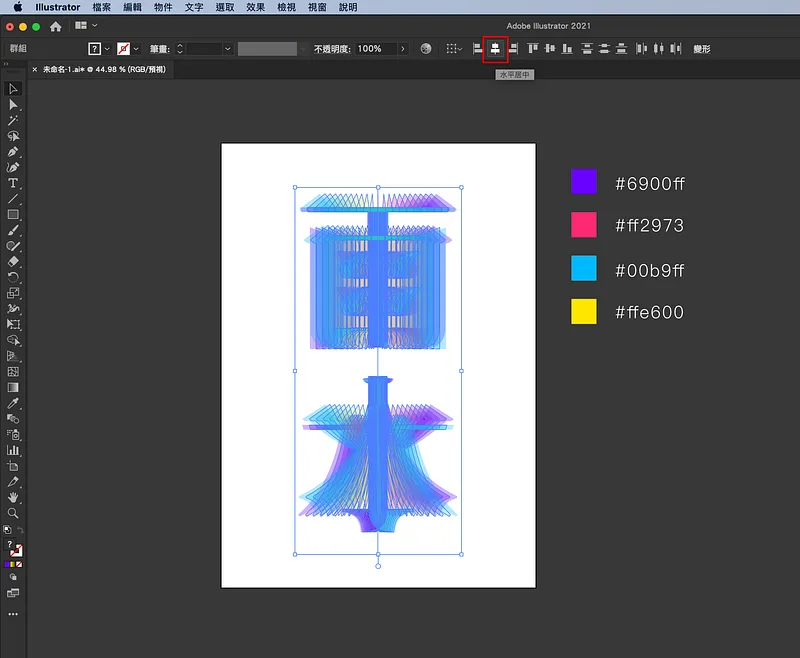Click the purple Color mode swatch
800x658 pixels.
pos(7,565)
